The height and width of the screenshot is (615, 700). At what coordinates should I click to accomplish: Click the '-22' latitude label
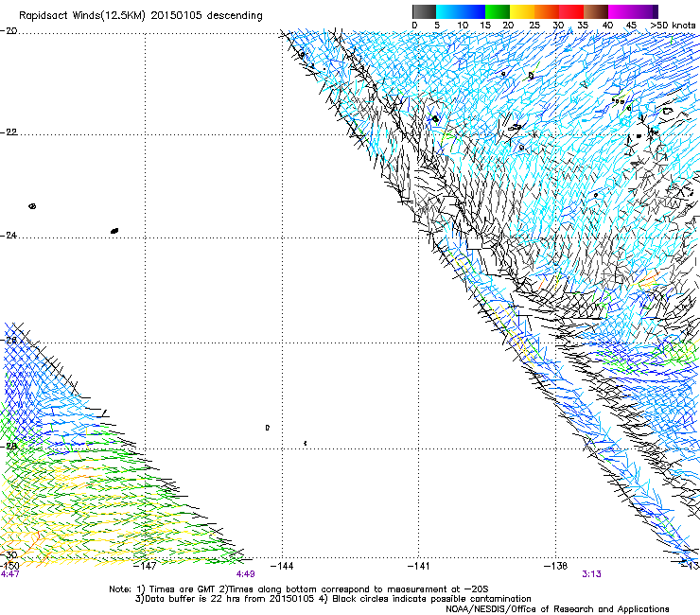[x=9, y=132]
